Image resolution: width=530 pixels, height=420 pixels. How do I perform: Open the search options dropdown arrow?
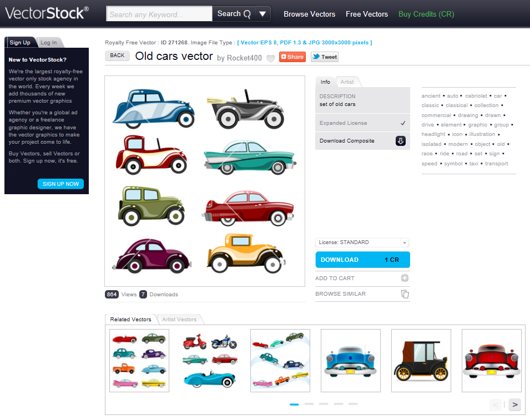click(x=263, y=14)
